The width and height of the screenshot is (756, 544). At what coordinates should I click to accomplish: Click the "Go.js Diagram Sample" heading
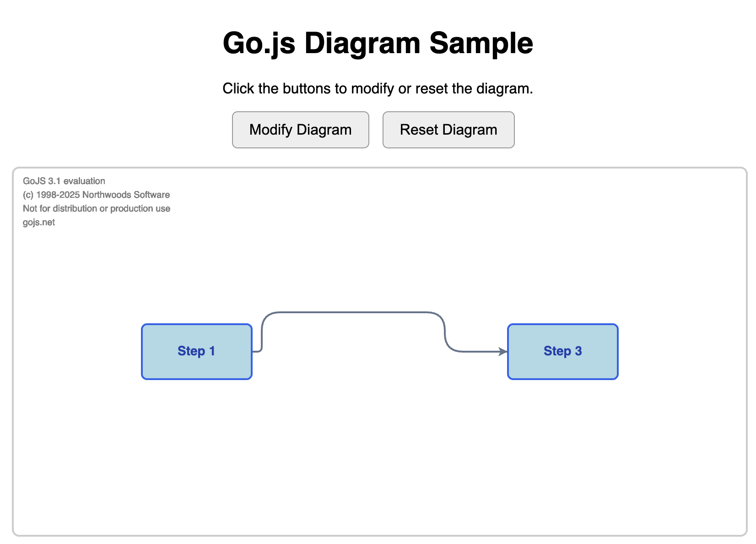(378, 43)
